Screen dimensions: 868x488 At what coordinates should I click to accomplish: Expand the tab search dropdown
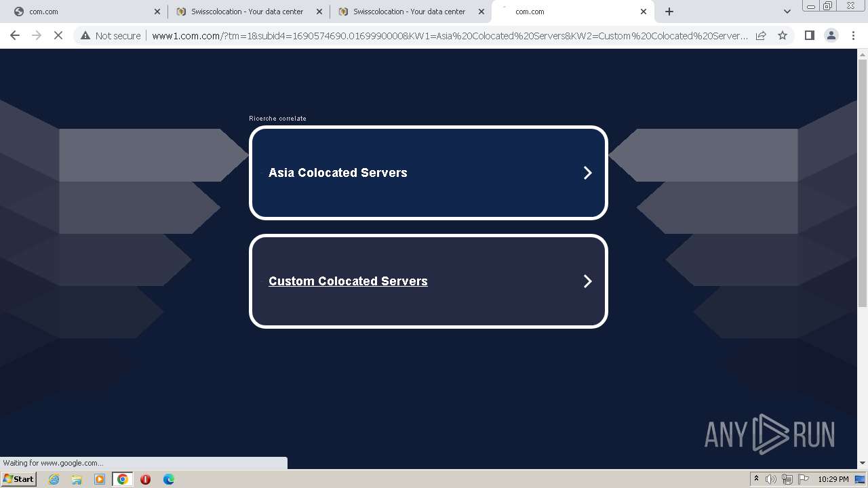click(x=787, y=12)
